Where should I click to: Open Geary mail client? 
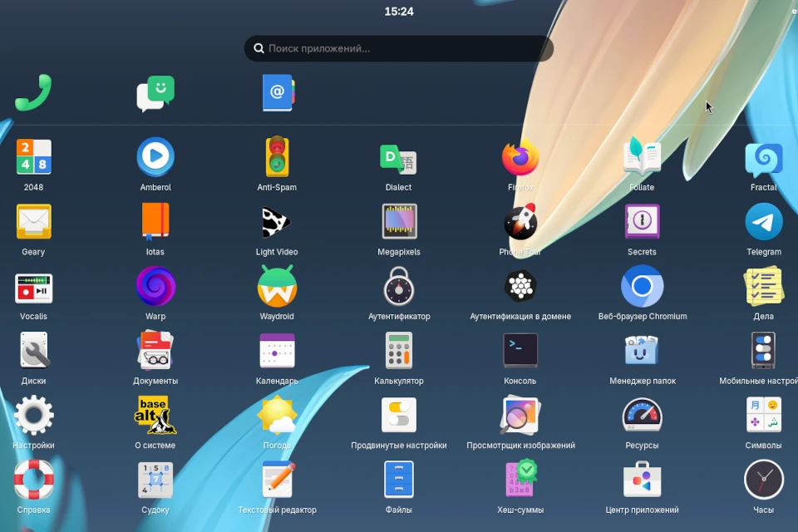[x=33, y=222]
